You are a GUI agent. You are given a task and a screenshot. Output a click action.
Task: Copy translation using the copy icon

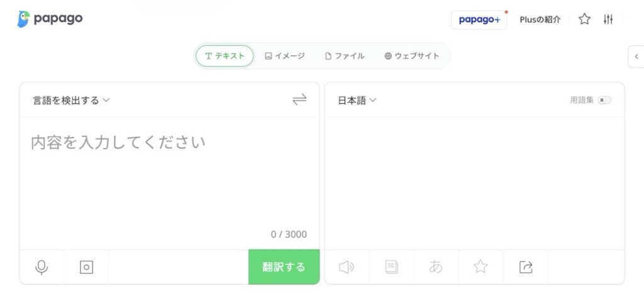(x=391, y=267)
